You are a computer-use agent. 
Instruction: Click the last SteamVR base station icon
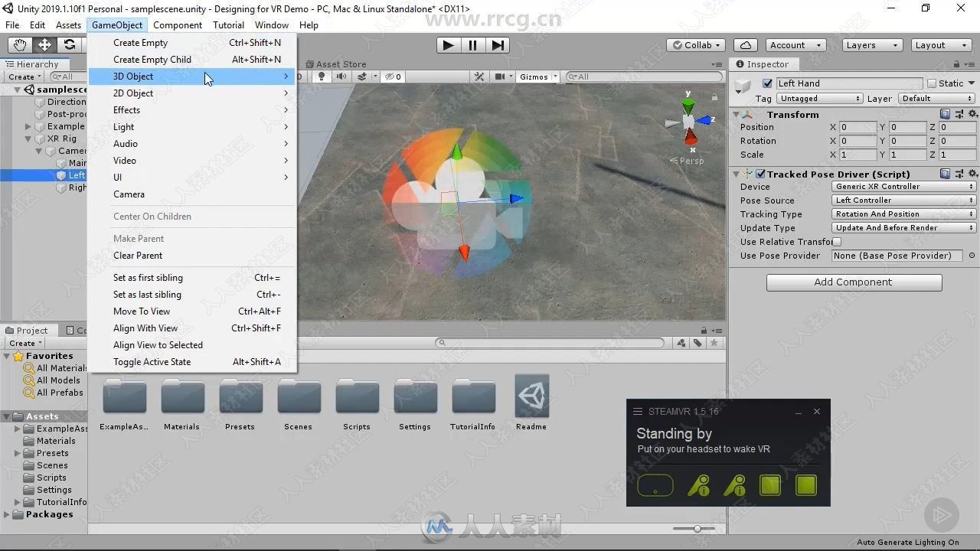(x=806, y=485)
